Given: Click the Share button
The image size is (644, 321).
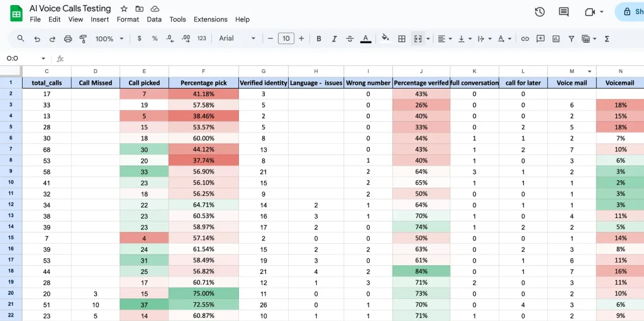Looking at the screenshot, I should 631,12.
